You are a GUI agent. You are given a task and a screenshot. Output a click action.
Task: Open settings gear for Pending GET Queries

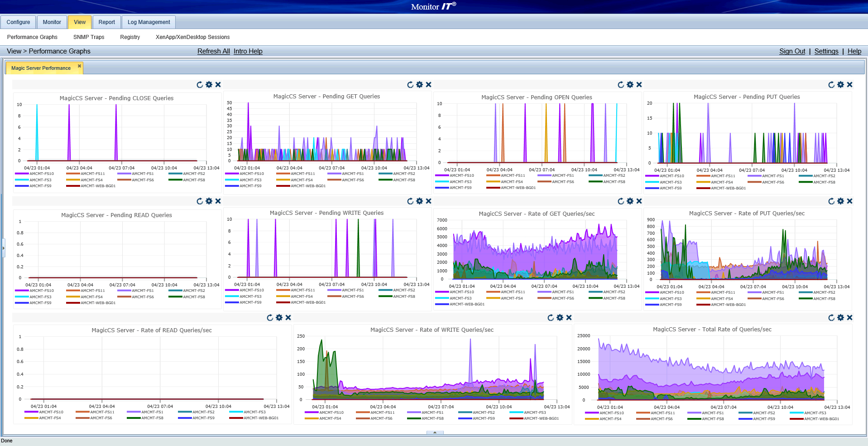tap(419, 85)
